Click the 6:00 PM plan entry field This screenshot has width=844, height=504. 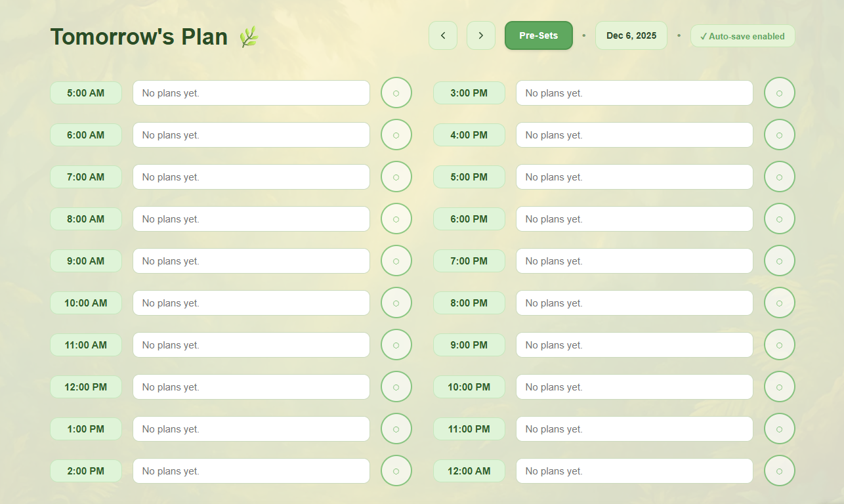[x=634, y=219]
